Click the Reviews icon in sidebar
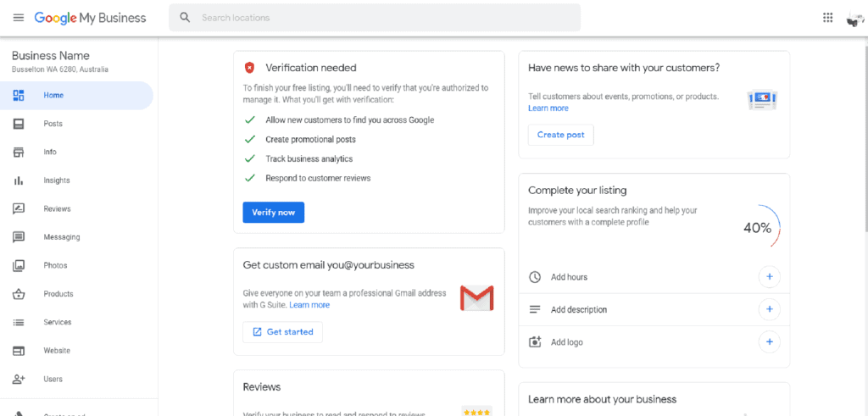The image size is (868, 416). [19, 208]
